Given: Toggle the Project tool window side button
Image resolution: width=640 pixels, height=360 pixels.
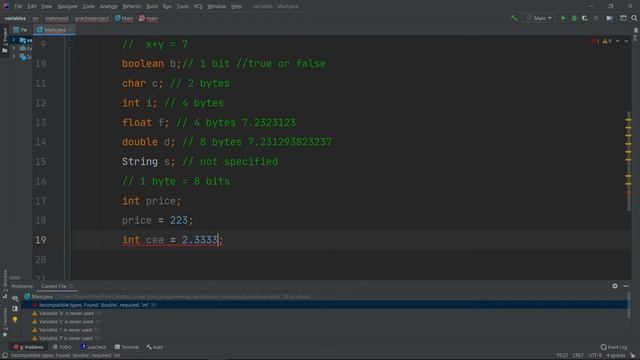Looking at the screenshot, I should (4, 40).
